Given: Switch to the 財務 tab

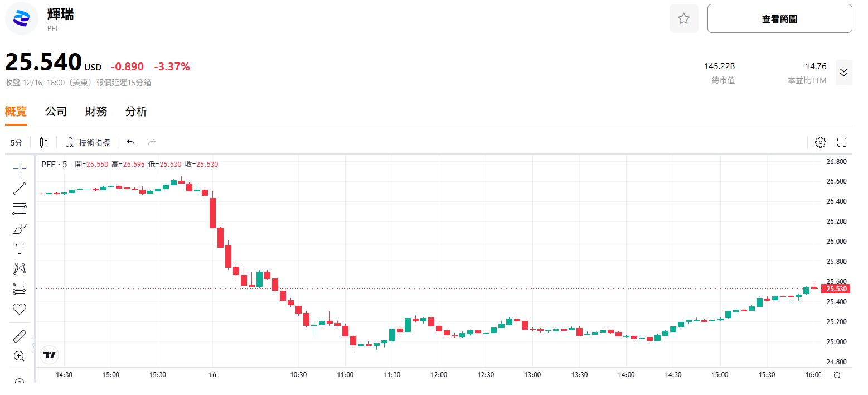Looking at the screenshot, I should (96, 112).
